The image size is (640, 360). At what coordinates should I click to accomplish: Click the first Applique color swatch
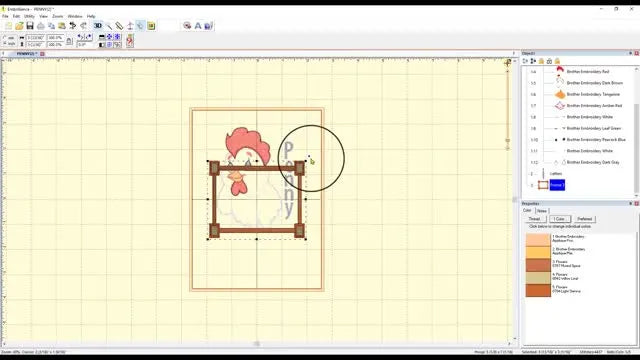click(538, 240)
